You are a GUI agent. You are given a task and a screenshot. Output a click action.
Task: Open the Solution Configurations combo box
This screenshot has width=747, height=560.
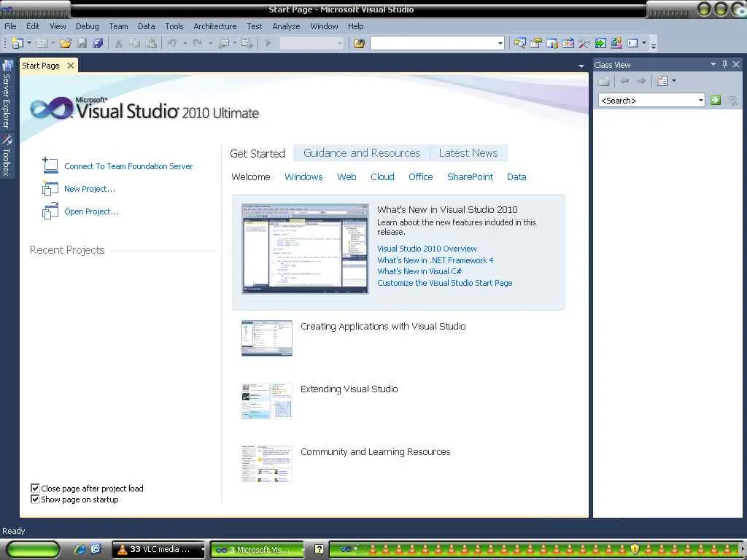[311, 43]
